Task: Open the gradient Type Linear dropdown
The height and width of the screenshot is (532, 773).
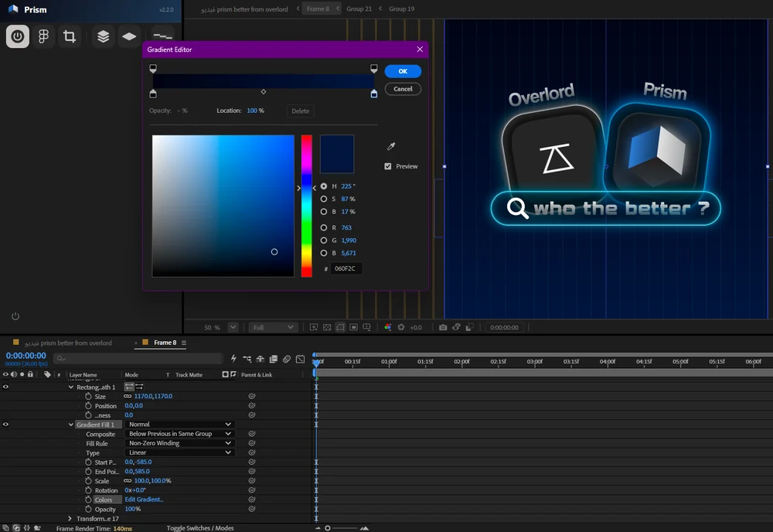Action: (x=179, y=452)
